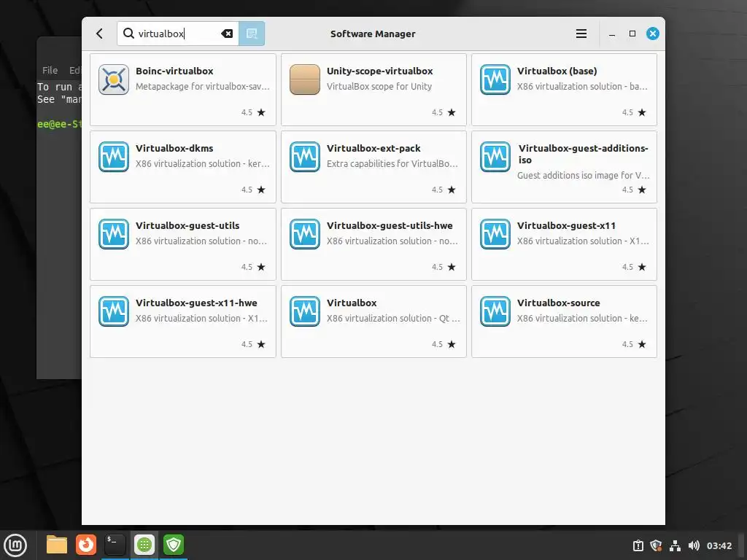
Task: Open the volume tray icon
Action: click(694, 545)
